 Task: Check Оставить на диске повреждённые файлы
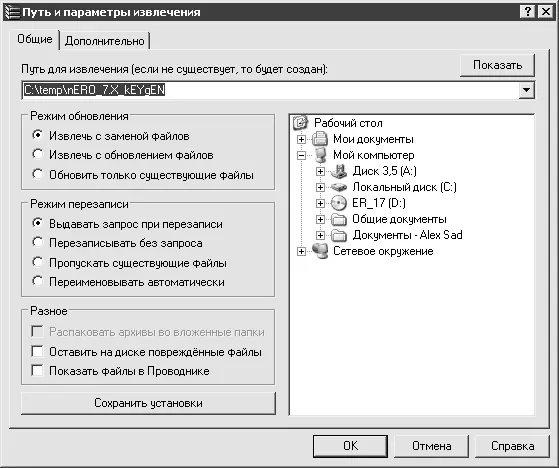point(37,351)
